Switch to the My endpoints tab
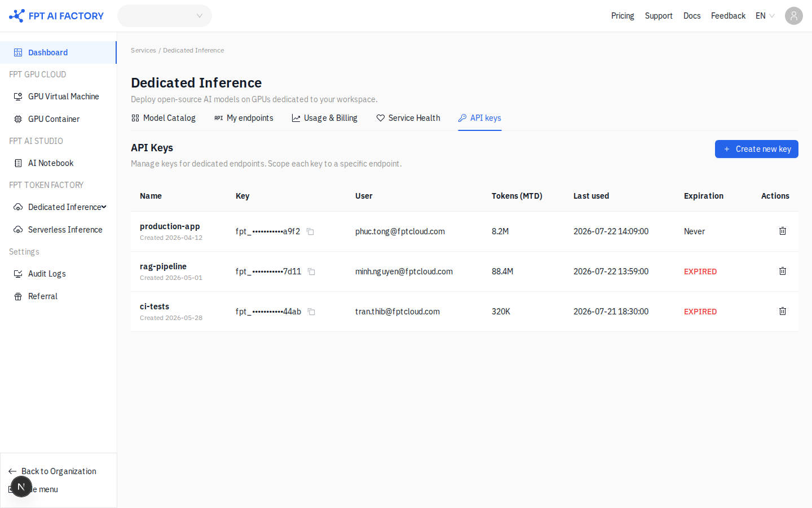This screenshot has width=812, height=508. click(x=244, y=118)
